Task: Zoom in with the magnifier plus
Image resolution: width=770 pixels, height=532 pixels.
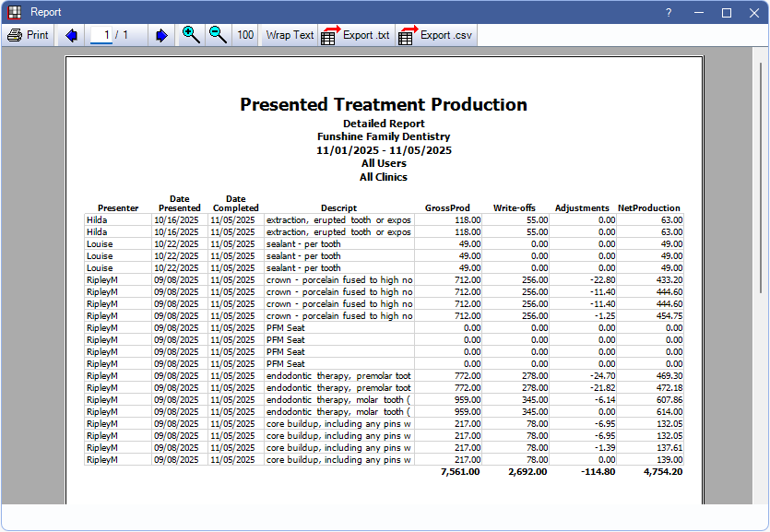Action: click(x=191, y=35)
